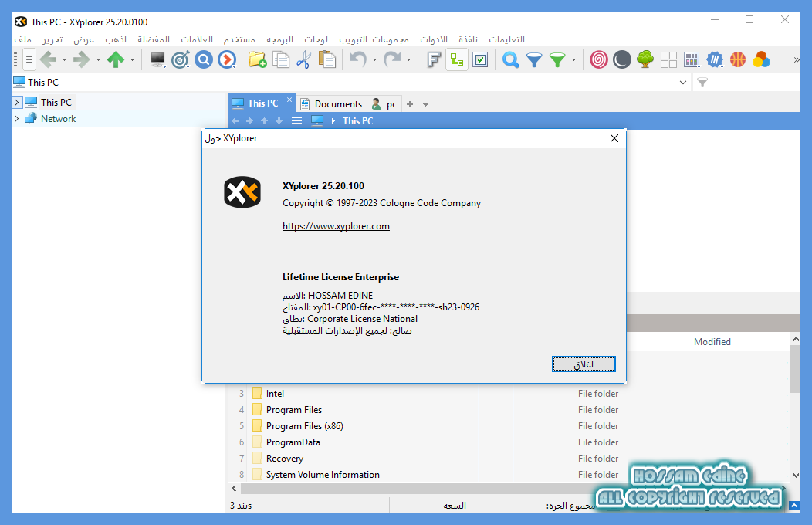This screenshot has height=525, width=812.
Task: Open Redo dropdown arrow
Action: tap(408, 60)
